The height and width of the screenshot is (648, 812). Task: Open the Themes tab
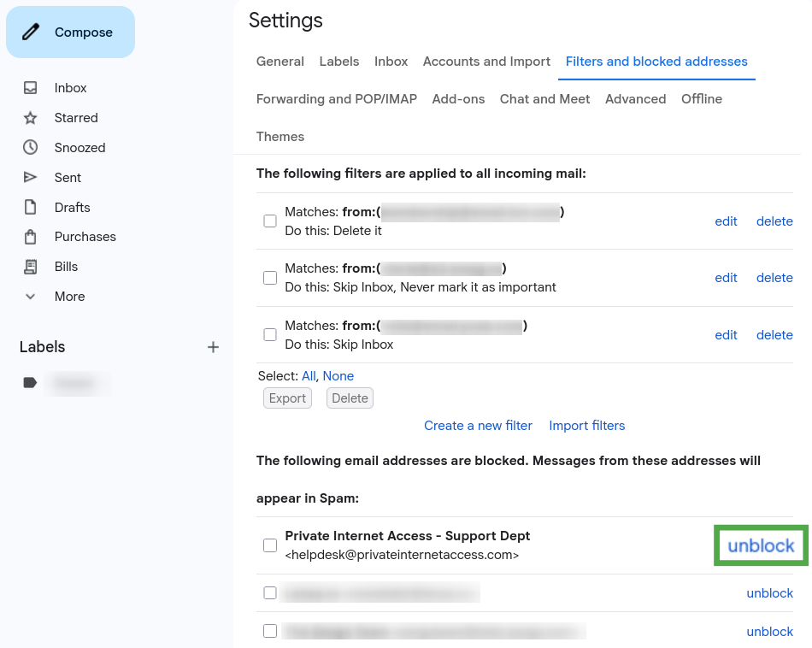pos(280,137)
